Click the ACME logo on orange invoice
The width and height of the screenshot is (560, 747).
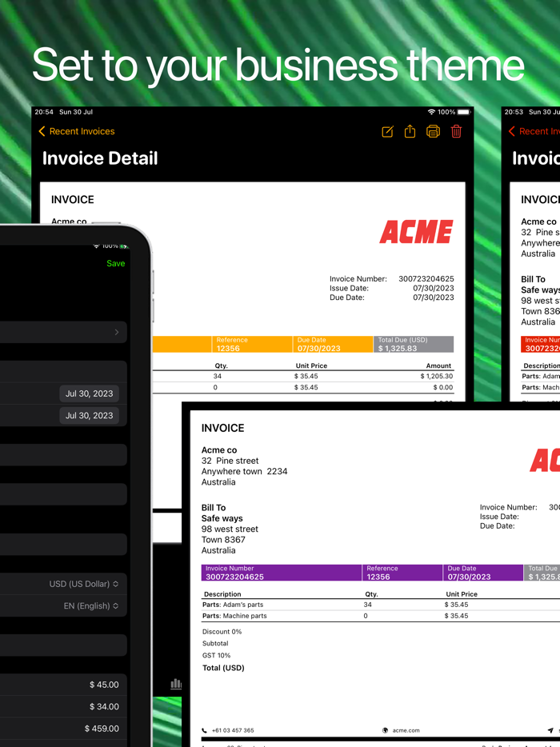pyautogui.click(x=416, y=232)
